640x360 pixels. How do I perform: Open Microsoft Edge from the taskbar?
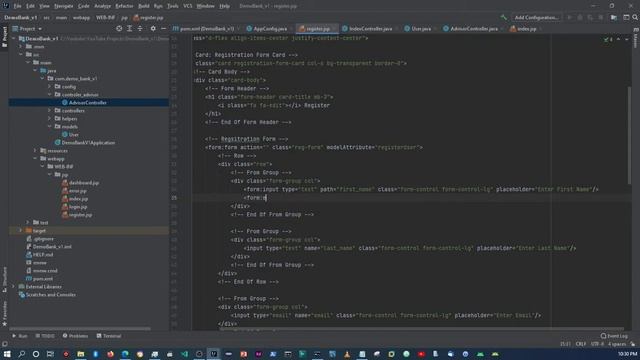(x=125, y=354)
